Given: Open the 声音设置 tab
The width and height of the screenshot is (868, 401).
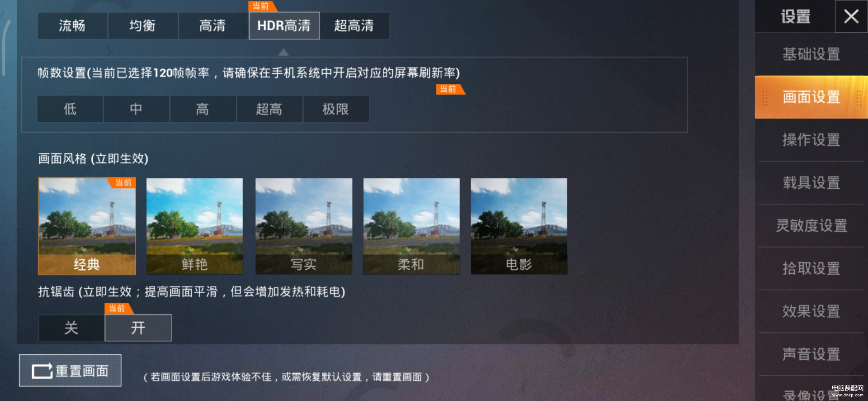Looking at the screenshot, I should [811, 354].
